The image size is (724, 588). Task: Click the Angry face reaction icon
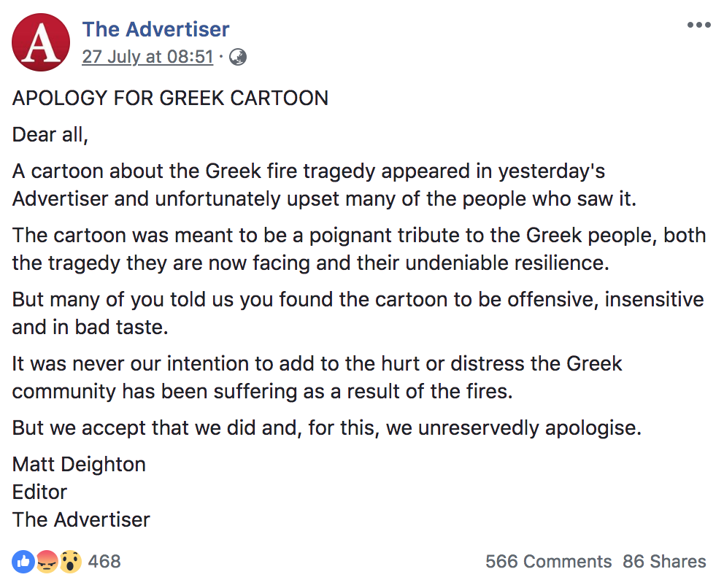(47, 562)
